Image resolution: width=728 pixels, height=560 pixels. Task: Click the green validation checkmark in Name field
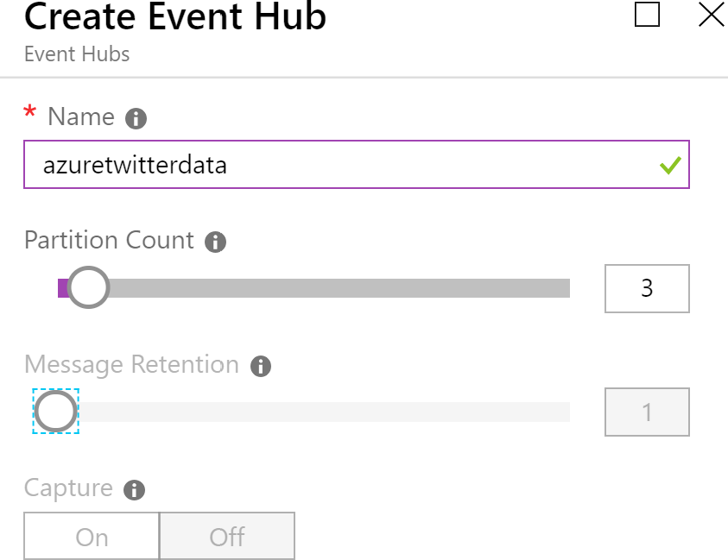point(670,165)
